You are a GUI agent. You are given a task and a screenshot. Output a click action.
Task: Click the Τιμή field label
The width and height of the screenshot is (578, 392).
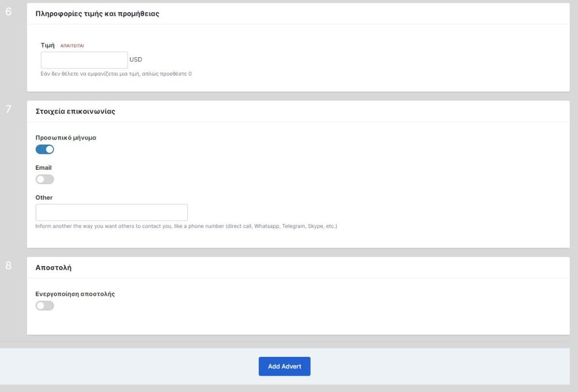click(x=47, y=45)
